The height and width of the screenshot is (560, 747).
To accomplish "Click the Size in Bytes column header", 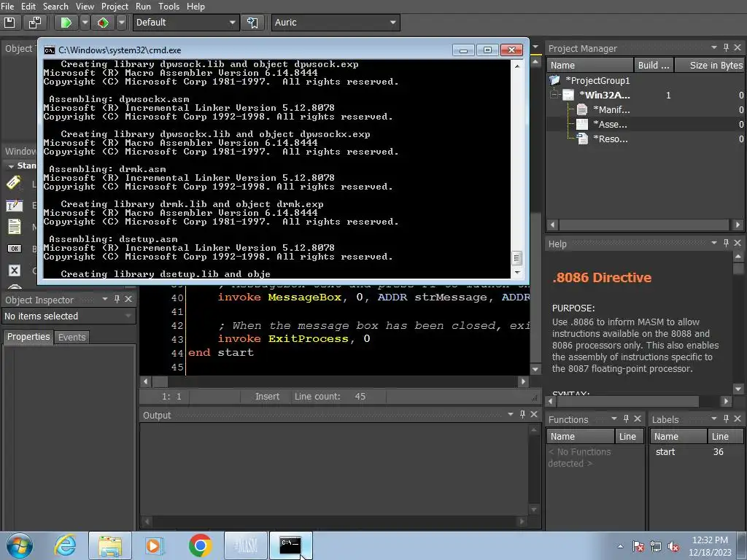I will tap(711, 65).
